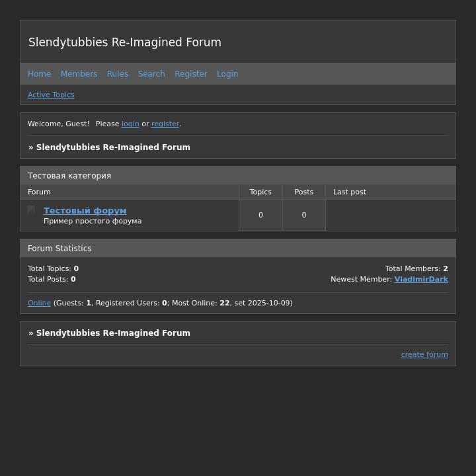
Task: Open the Rules page
Action: pyautogui.click(x=118, y=74)
